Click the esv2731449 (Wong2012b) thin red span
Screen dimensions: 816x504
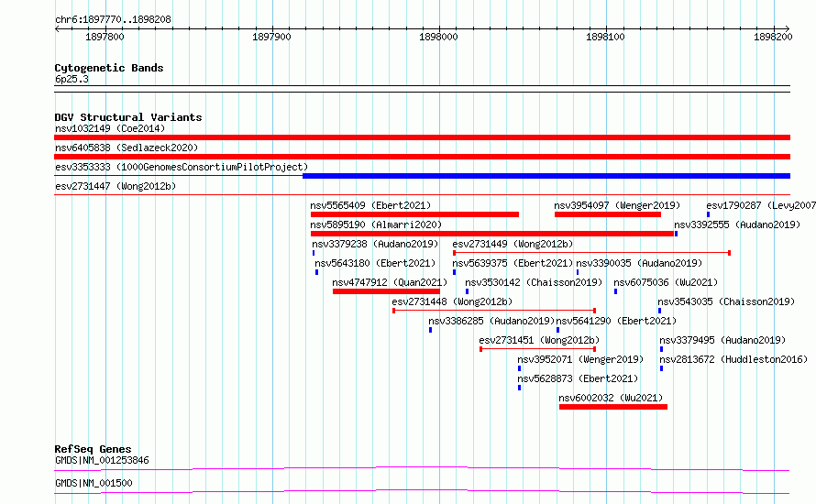(x=591, y=253)
